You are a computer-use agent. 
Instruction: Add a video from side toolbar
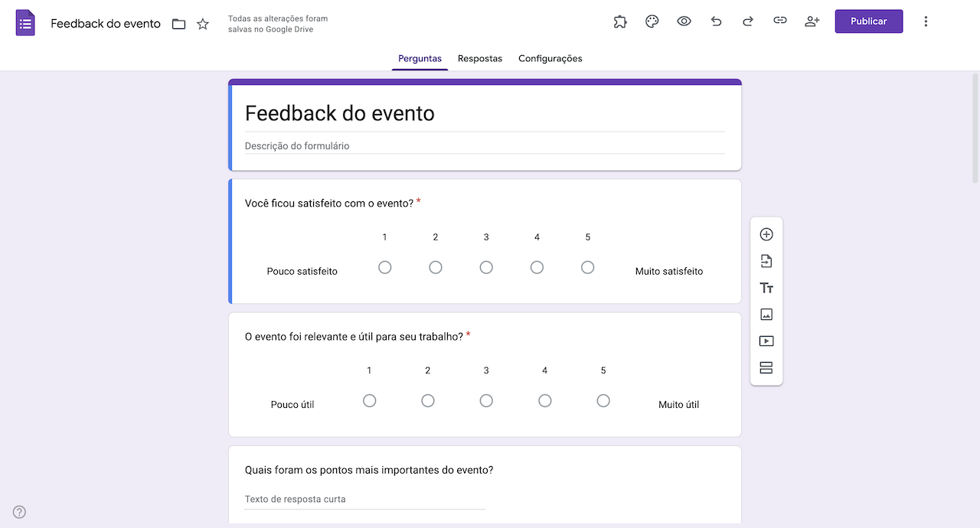click(x=766, y=341)
